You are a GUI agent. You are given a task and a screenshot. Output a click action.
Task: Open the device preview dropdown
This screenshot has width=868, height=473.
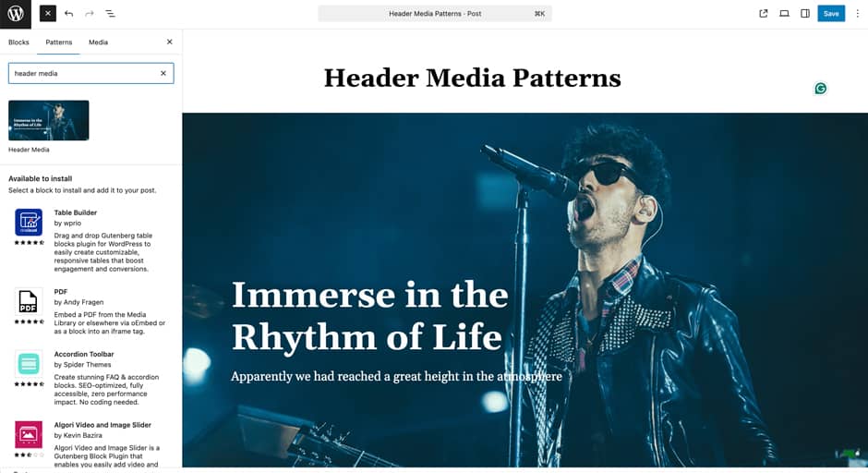click(784, 14)
